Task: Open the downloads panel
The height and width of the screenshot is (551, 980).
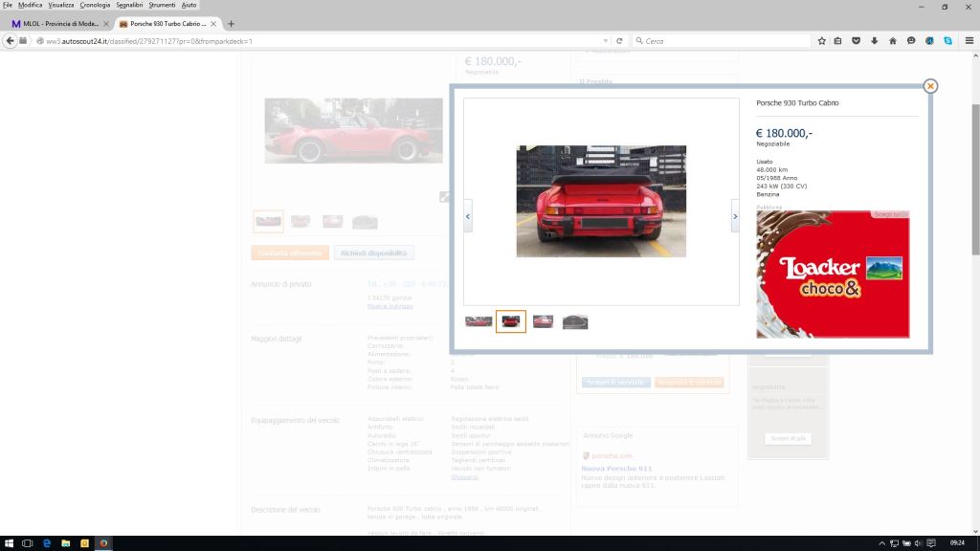Action: coord(875,41)
